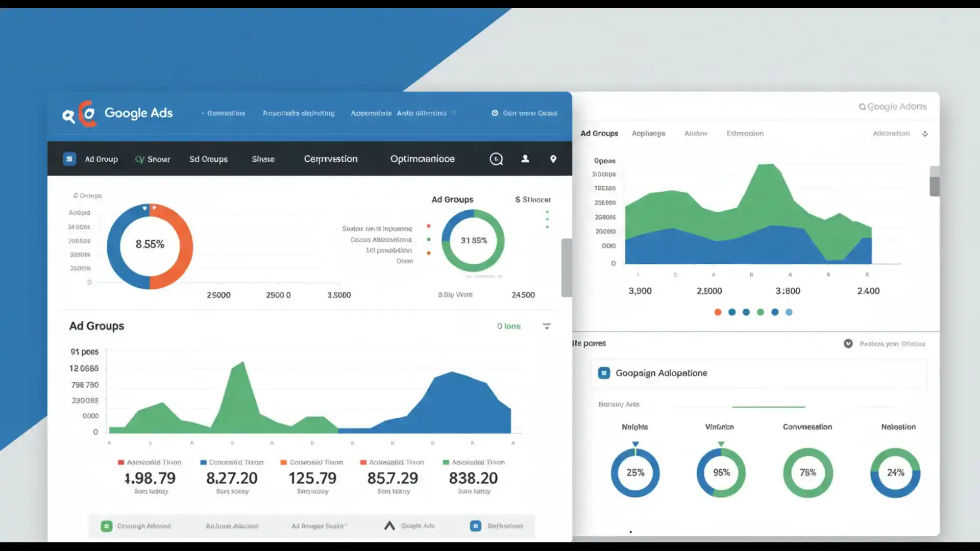
Task: Switch to the Conversion tab
Action: pyautogui.click(x=331, y=159)
